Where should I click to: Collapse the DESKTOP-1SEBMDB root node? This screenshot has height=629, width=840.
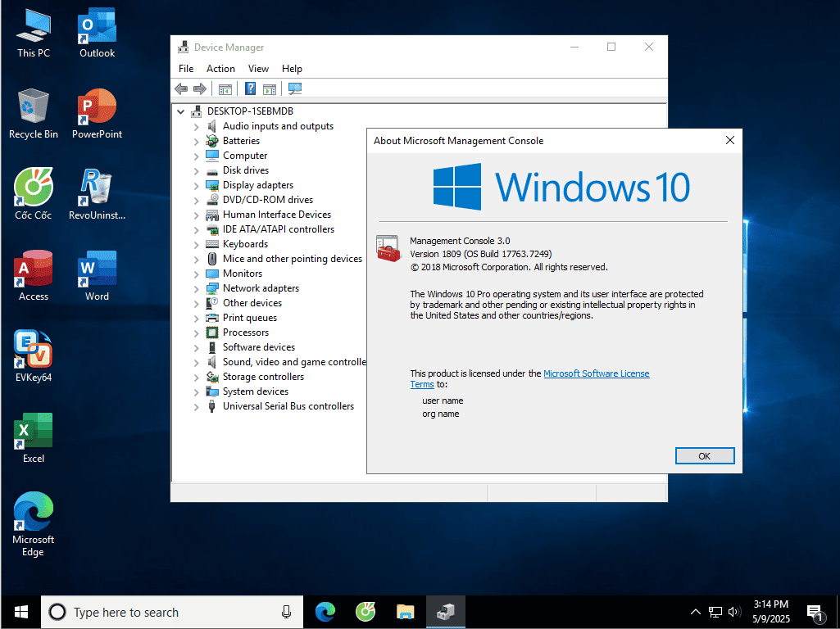pyautogui.click(x=181, y=111)
